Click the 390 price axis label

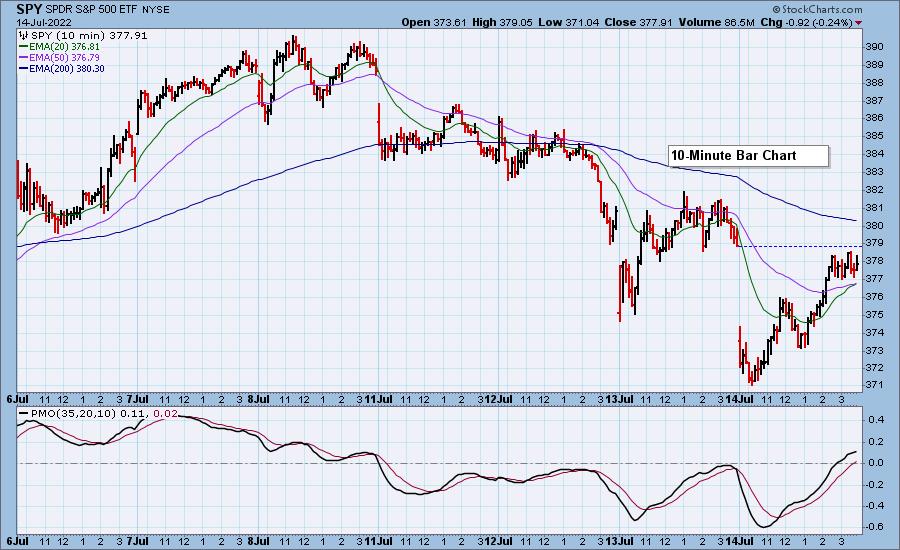tap(874, 47)
